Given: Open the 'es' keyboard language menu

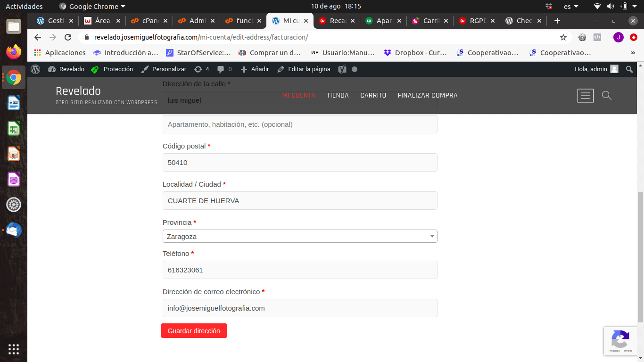Looking at the screenshot, I should (x=571, y=7).
